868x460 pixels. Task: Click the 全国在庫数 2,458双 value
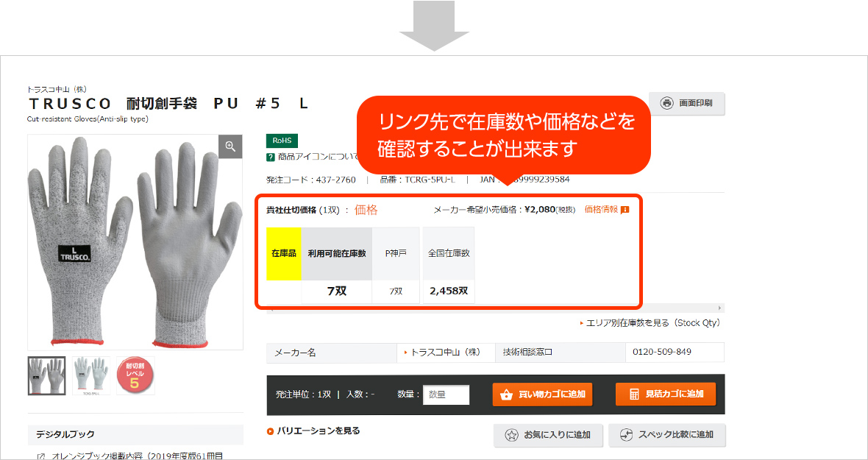[x=449, y=291]
